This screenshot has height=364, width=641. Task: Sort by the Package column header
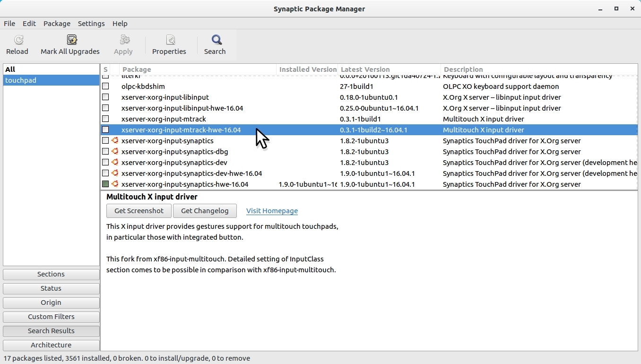click(197, 69)
